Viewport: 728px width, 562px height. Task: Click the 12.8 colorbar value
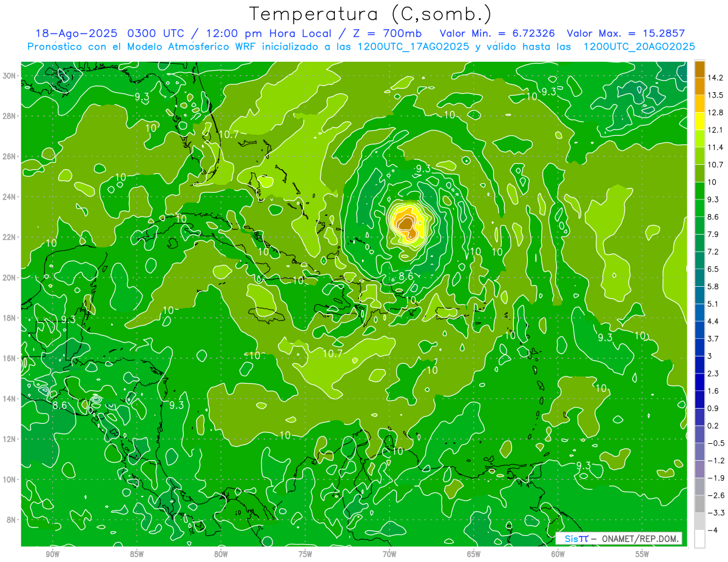coord(716,112)
